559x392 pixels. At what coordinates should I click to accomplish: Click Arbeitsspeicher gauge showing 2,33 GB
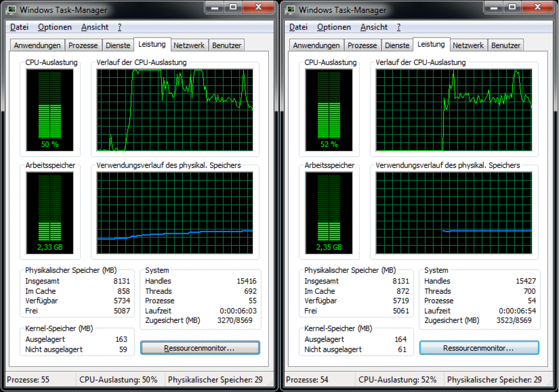coord(50,213)
